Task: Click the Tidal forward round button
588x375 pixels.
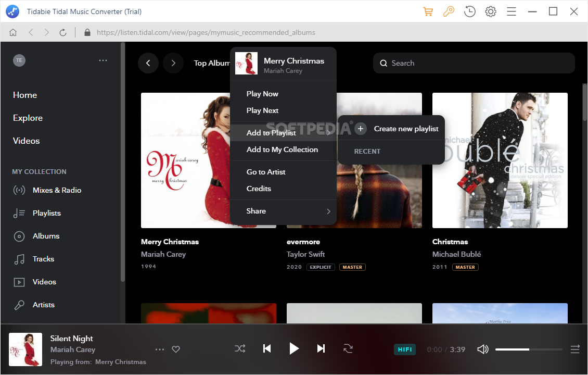Action: pos(173,63)
